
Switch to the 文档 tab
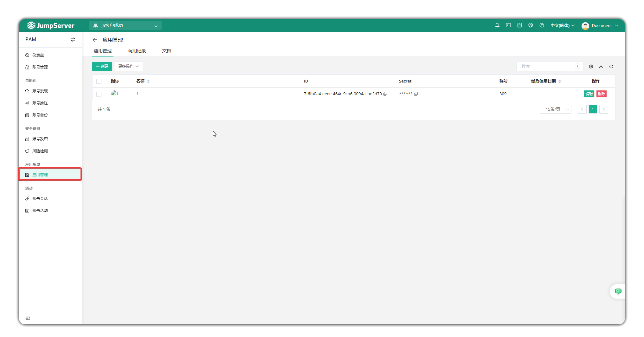click(167, 51)
